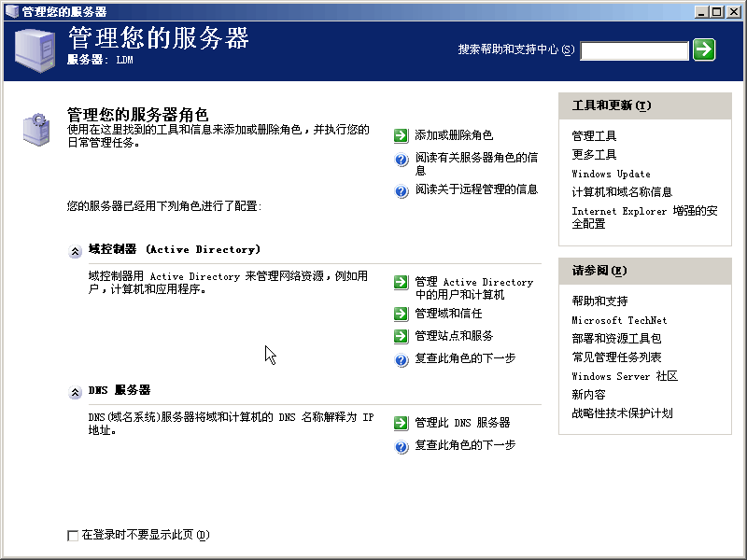The height and width of the screenshot is (560, 747).
Task: Open 更多工具 link
Action: pos(594,155)
